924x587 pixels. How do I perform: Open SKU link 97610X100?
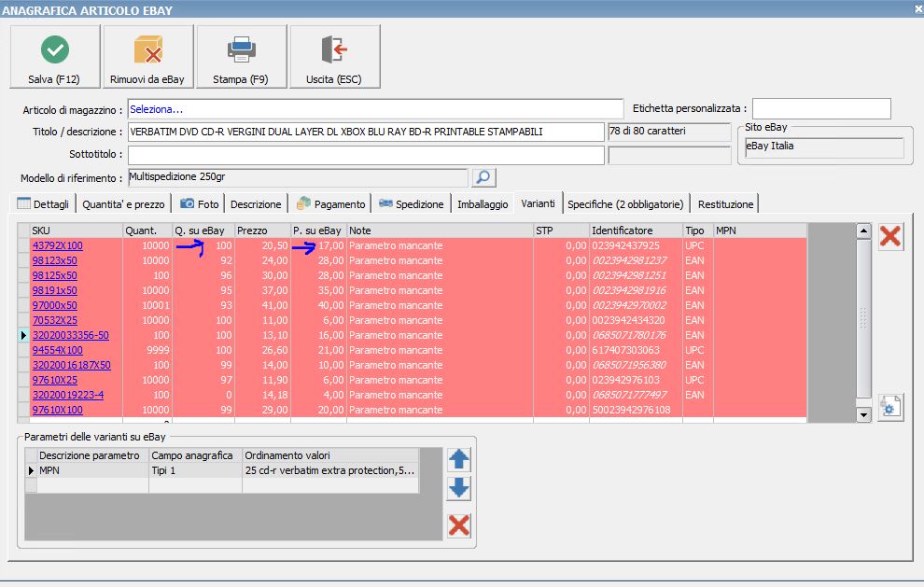[x=58, y=410]
